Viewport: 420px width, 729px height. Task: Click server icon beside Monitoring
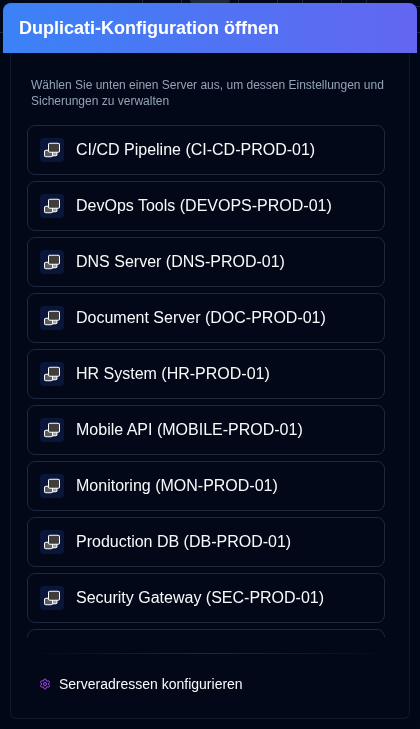52,486
